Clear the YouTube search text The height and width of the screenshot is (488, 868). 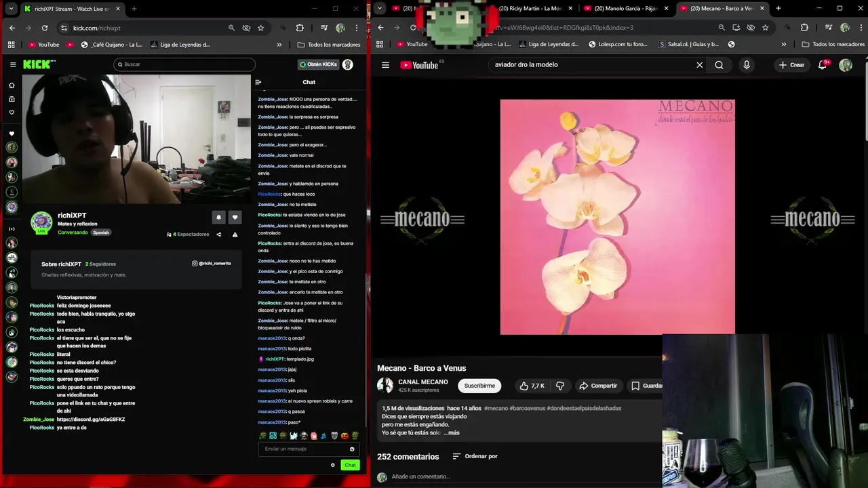click(700, 65)
